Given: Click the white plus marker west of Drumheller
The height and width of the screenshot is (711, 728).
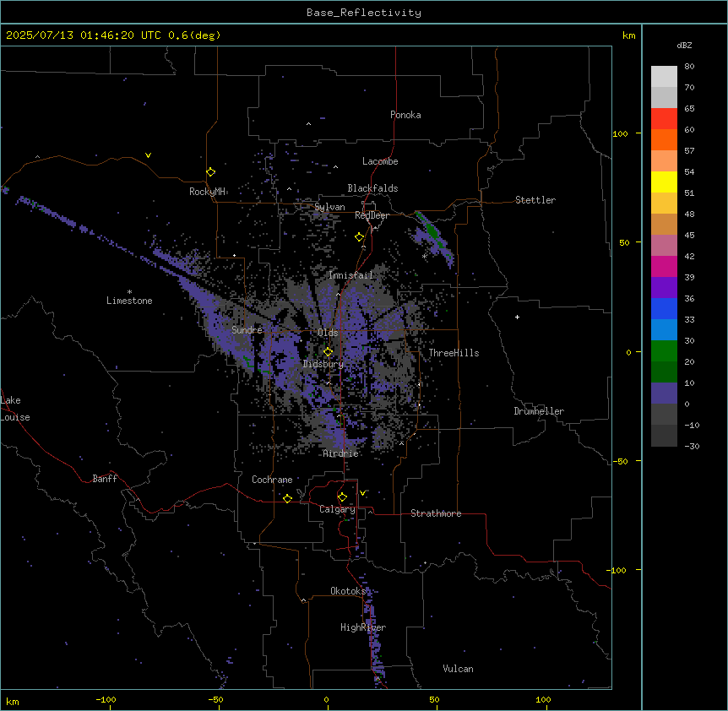Looking at the screenshot, I should click(x=517, y=317).
